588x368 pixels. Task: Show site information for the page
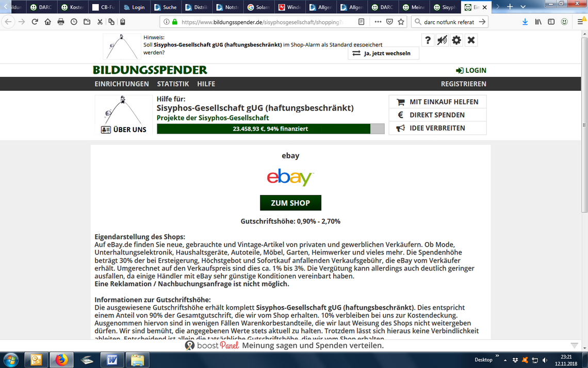coord(167,22)
